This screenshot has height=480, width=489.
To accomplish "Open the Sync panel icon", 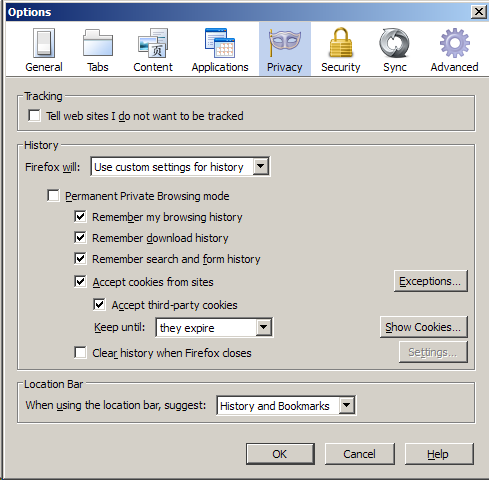I will point(395,43).
